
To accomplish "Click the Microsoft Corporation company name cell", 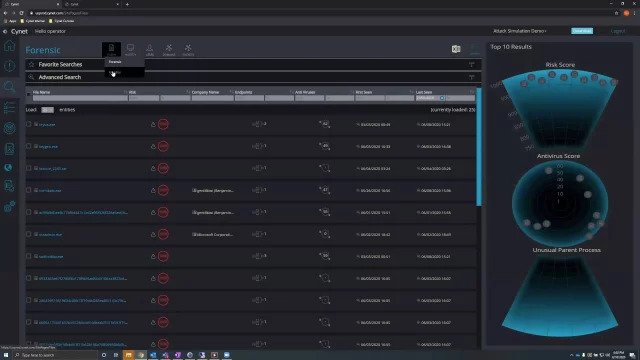I will point(213,235).
